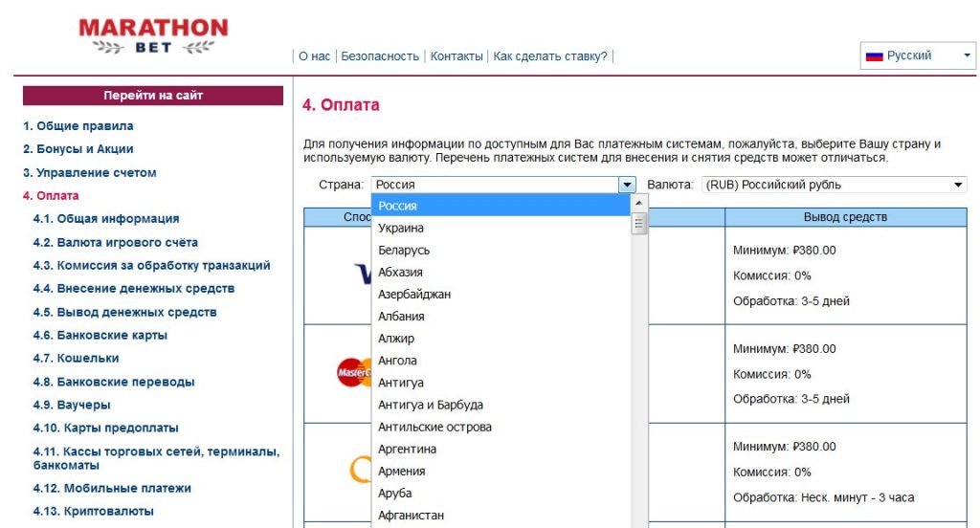Choose Антильские острова option
The image size is (980, 528).
pos(501,427)
